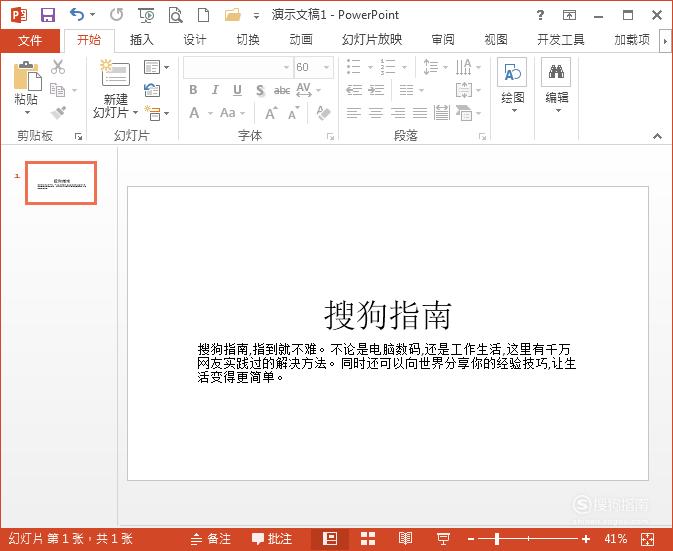Toggle Bold formatting
673x551 pixels.
pyautogui.click(x=193, y=90)
